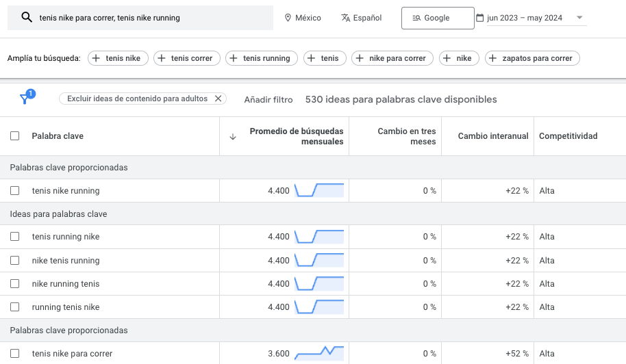This screenshot has height=364, width=626.
Task: Click keyword text 'running tenis nike'
Action: click(66, 307)
